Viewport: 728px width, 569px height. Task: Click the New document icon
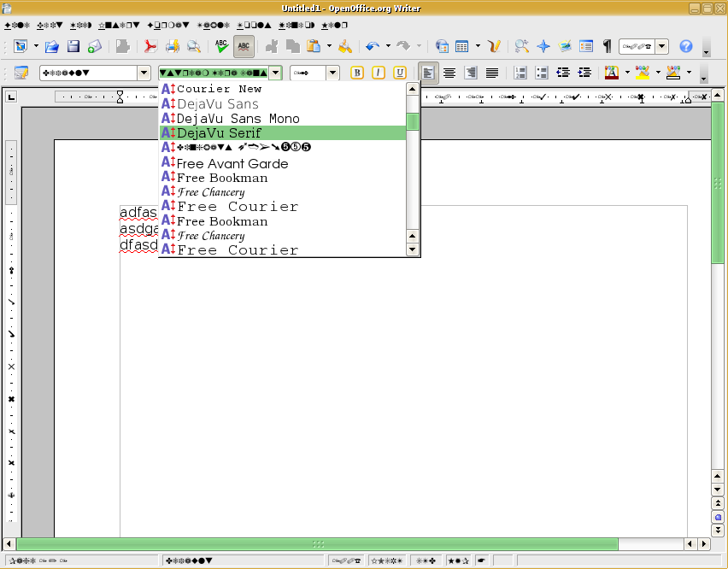click(x=21, y=46)
